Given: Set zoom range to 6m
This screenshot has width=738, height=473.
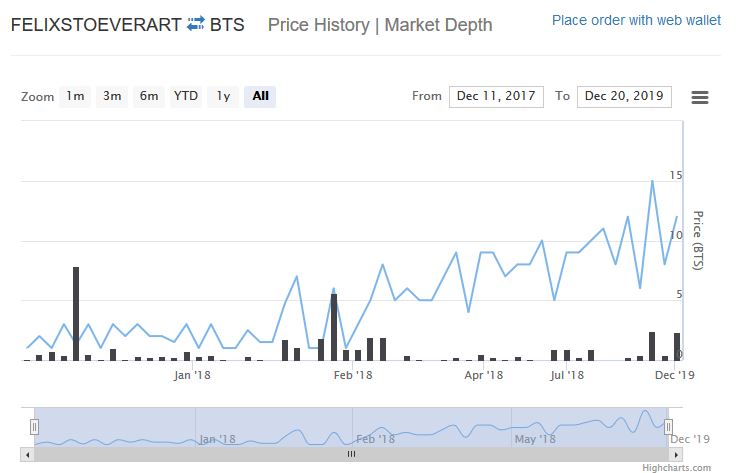Looking at the screenshot, I should 149,96.
